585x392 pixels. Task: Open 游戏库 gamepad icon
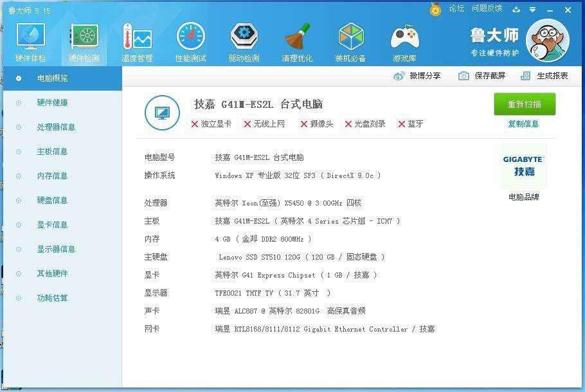404,42
